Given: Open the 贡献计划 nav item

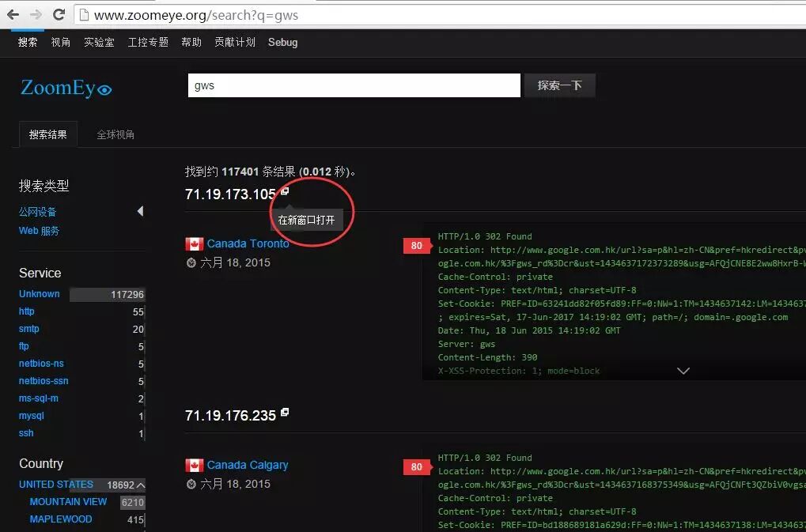Looking at the screenshot, I should coord(235,42).
